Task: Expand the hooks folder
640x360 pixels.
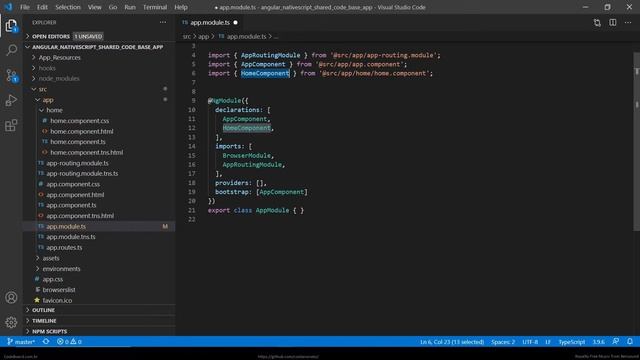Action: coord(99,68)
